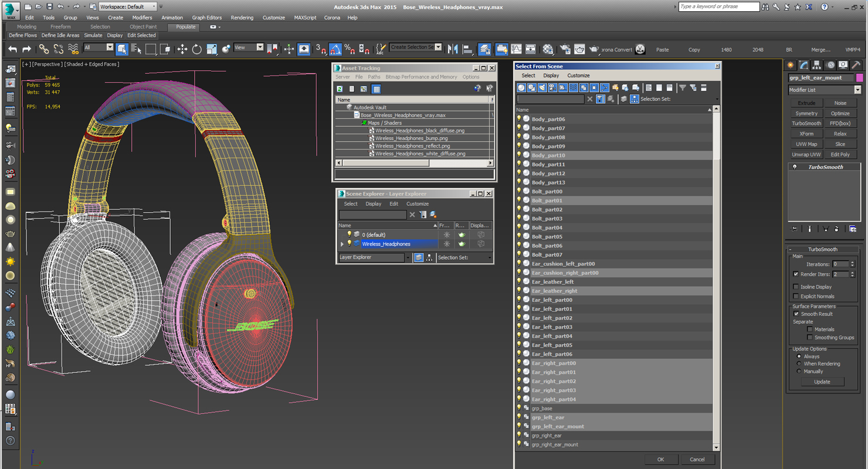The height and width of the screenshot is (469, 868).
Task: Click the Redo arrow in main toolbar
Action: tap(28, 49)
